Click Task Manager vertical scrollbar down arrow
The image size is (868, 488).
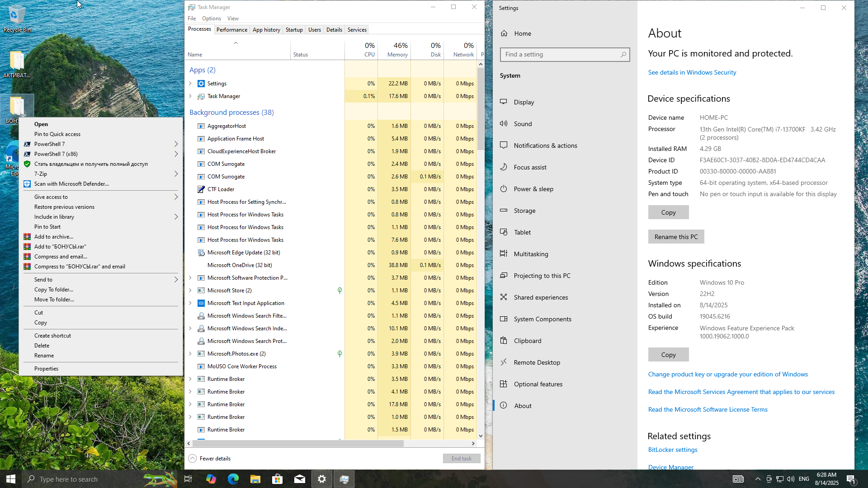tap(481, 436)
